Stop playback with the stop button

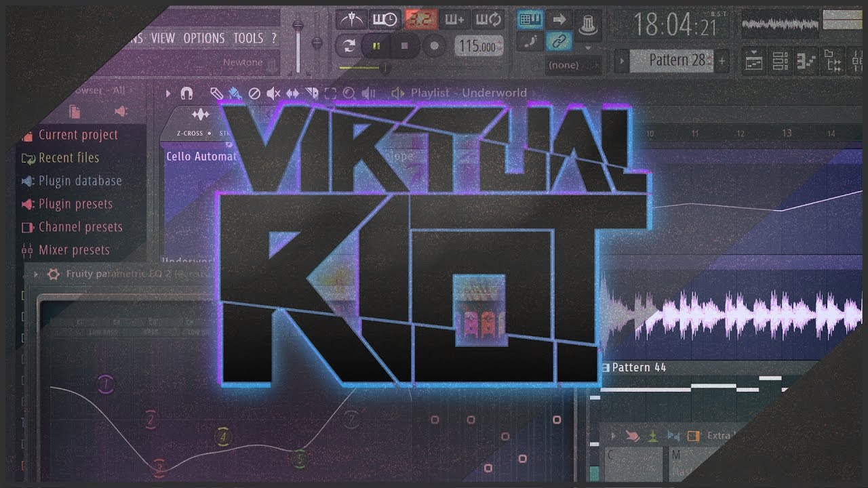click(405, 46)
